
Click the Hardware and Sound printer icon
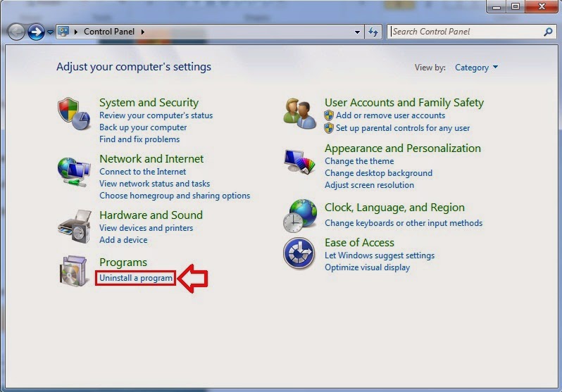coord(75,227)
